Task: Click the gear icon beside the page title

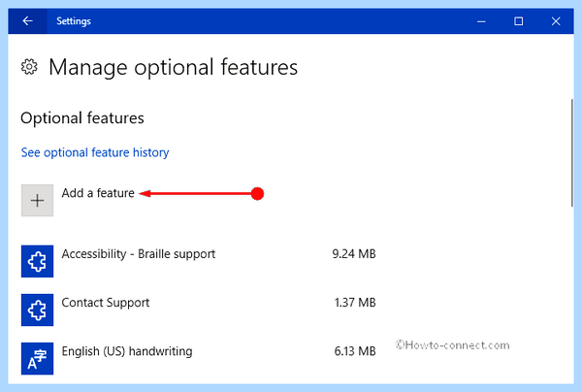Action: [29, 67]
